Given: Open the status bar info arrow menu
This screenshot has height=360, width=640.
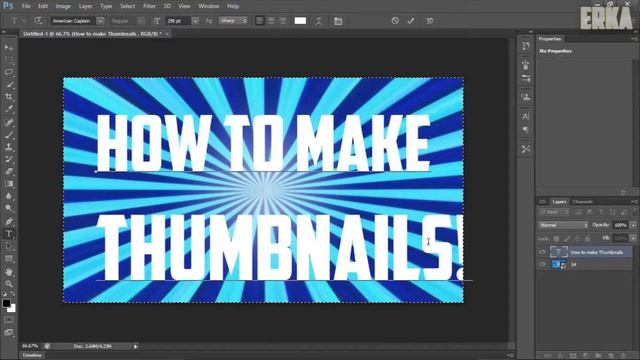Looking at the screenshot, I should pos(136,347).
